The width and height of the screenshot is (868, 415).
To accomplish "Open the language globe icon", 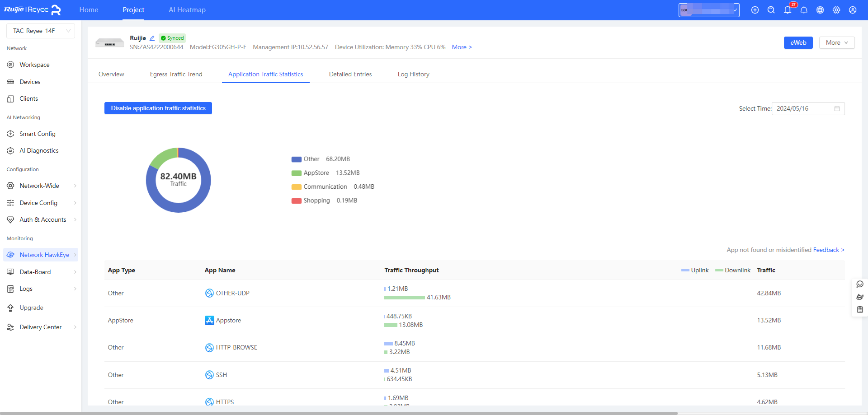I will (x=820, y=10).
